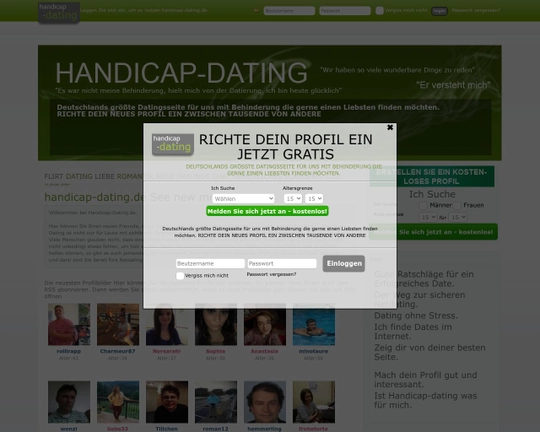Open the sidebar maximum age dropdown

pos(458,217)
